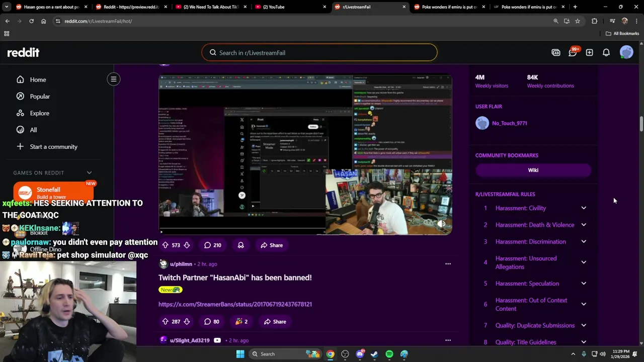Open a new browser tab
Image resolution: width=644 pixels, height=362 pixels.
(x=575, y=7)
